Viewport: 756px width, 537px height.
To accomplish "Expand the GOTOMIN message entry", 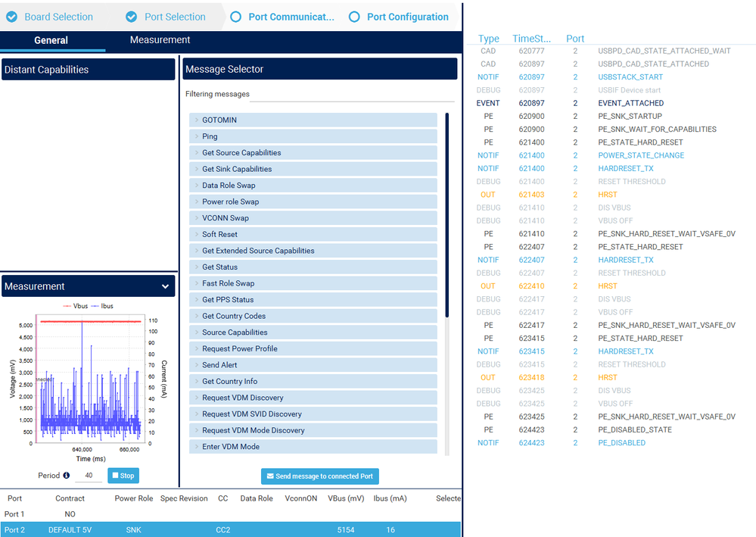I will pos(313,120).
